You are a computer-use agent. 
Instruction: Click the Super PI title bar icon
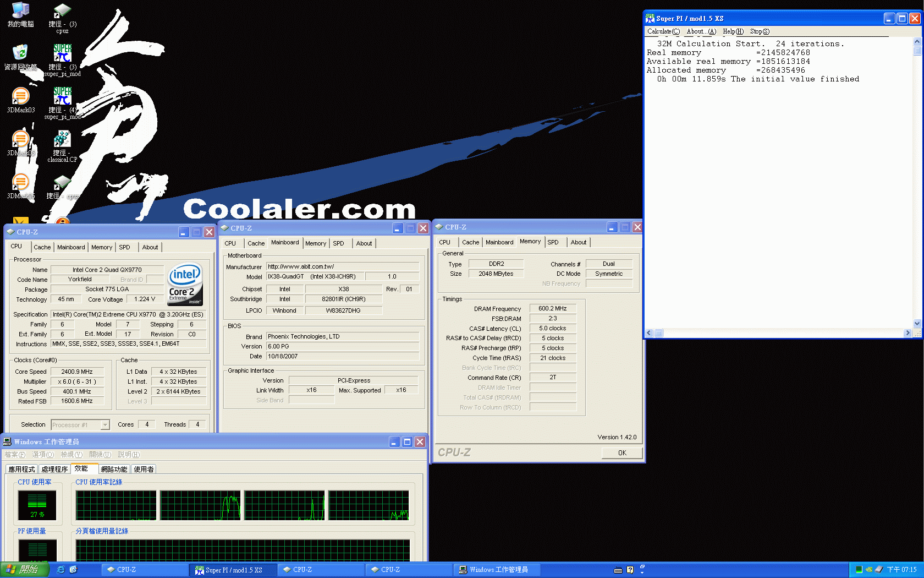(x=650, y=18)
